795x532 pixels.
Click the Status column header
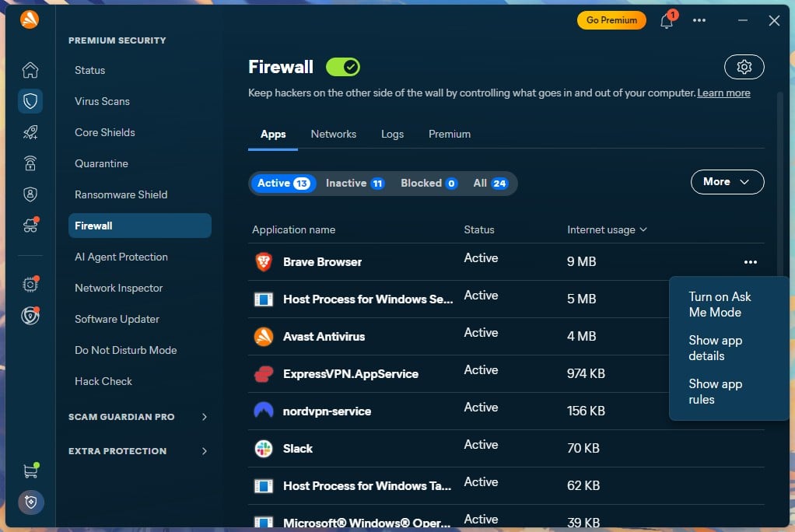pos(478,229)
